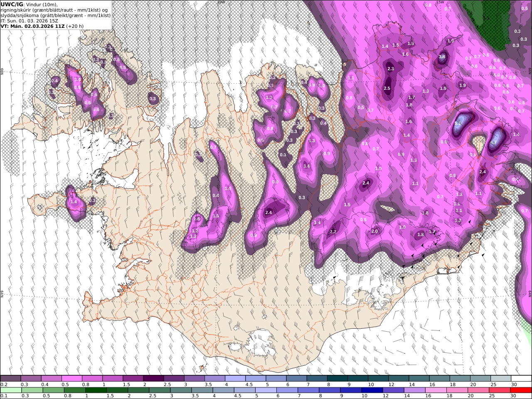The image size is (532, 399).
Task: Click the init time 'IT: Sun. 01. 03. 2026 15Z'
Action: coord(29,20)
